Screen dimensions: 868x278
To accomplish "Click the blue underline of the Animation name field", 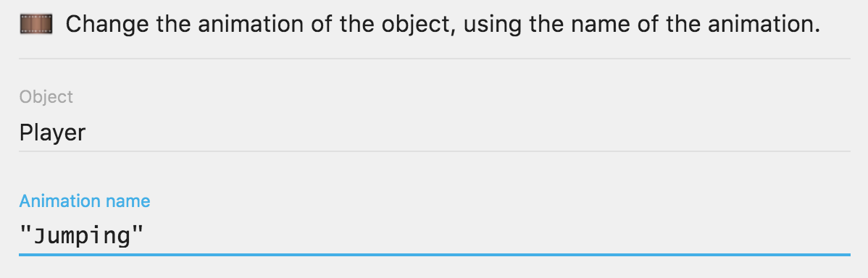I will pyautogui.click(x=435, y=255).
